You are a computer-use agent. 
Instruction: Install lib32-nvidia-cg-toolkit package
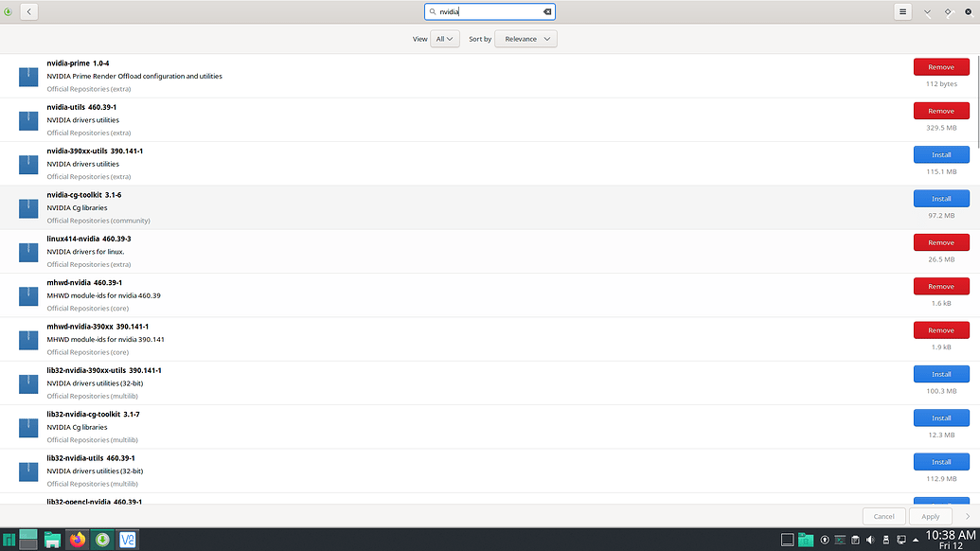coord(941,418)
